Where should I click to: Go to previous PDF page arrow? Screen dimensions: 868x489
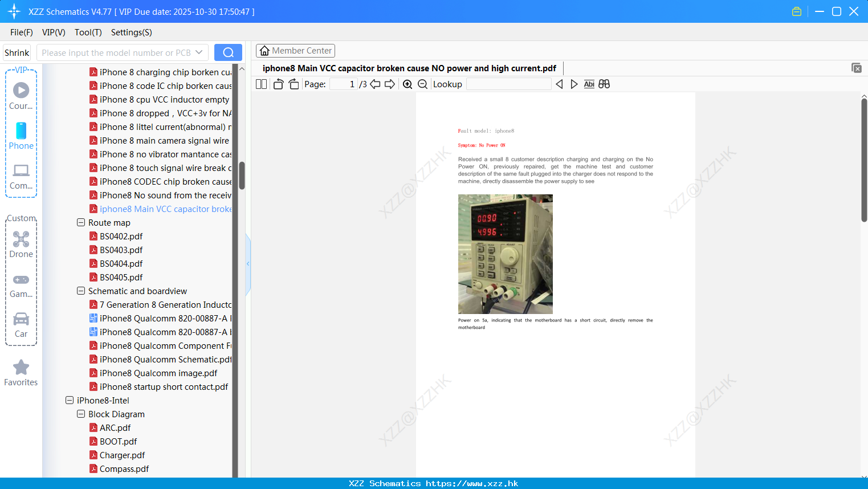(x=375, y=84)
